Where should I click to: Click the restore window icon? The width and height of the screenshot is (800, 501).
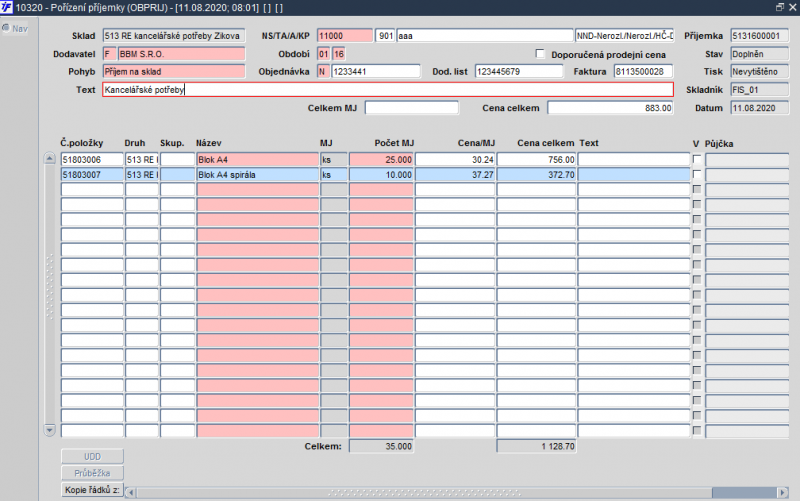(780, 7)
